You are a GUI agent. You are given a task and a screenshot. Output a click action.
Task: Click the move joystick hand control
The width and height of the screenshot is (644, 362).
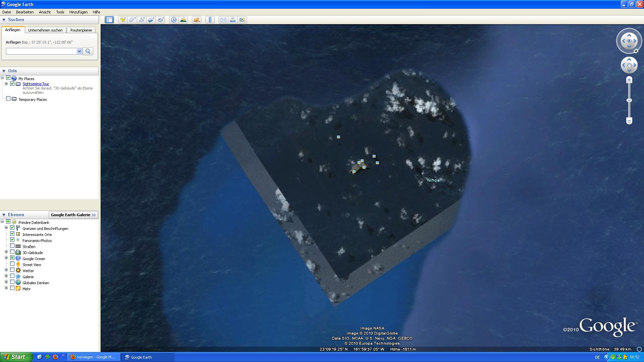(629, 65)
